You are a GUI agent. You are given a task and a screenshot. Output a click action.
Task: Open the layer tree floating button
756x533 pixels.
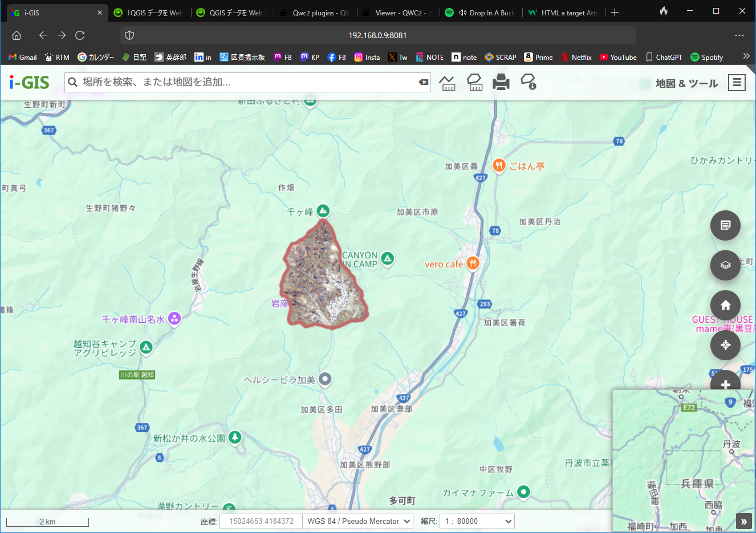725,265
